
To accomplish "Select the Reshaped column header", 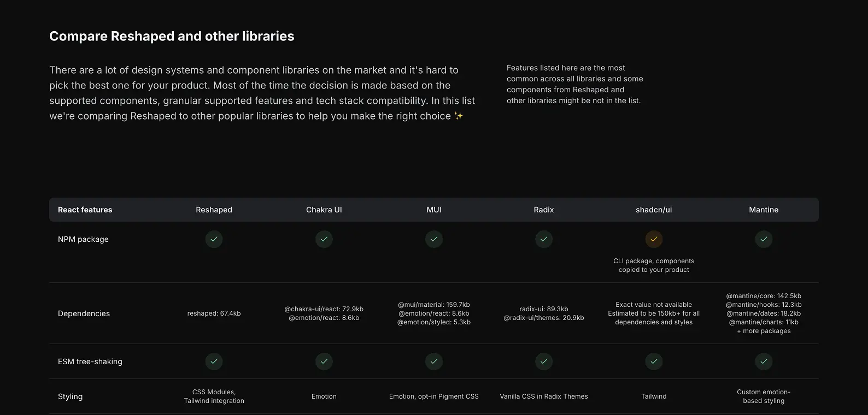I will pos(214,210).
